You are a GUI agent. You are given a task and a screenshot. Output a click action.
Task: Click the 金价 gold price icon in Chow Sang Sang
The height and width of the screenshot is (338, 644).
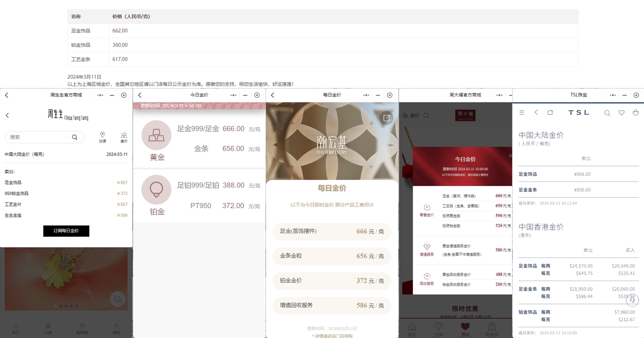coord(124,137)
